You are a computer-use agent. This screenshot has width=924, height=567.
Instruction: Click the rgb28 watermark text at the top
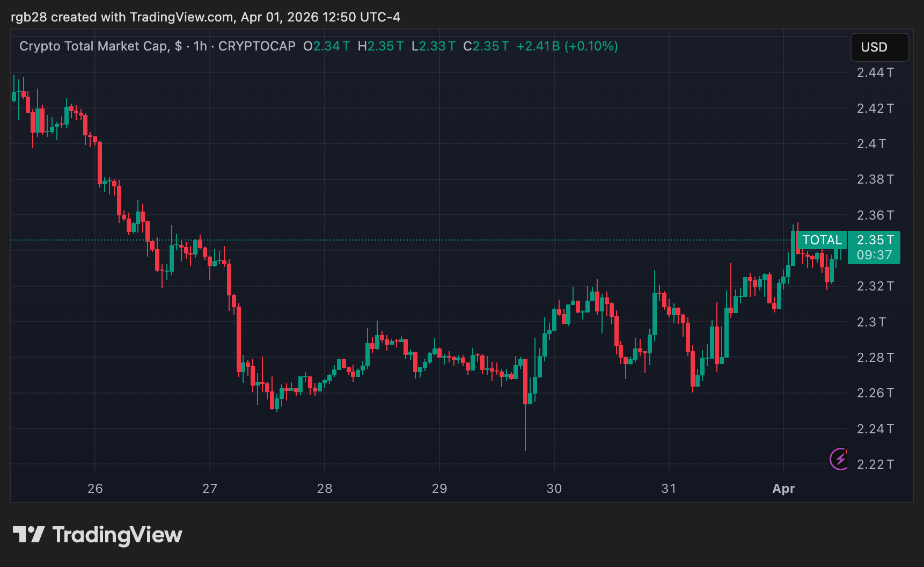coord(30,17)
